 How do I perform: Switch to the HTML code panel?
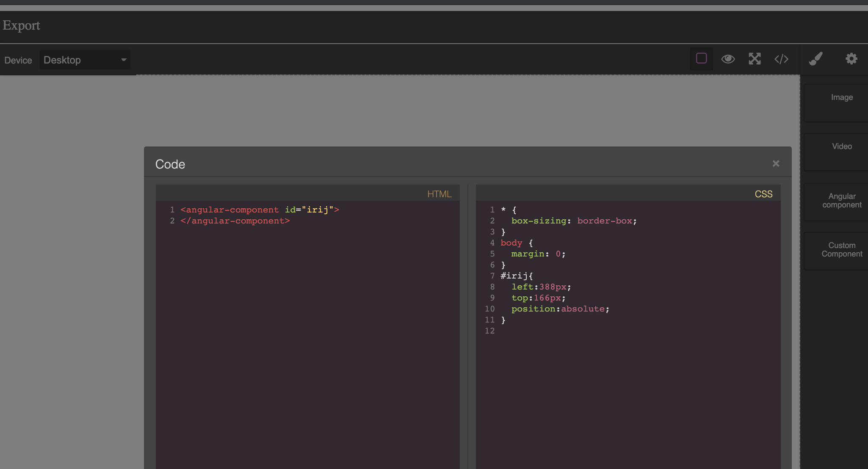click(439, 193)
